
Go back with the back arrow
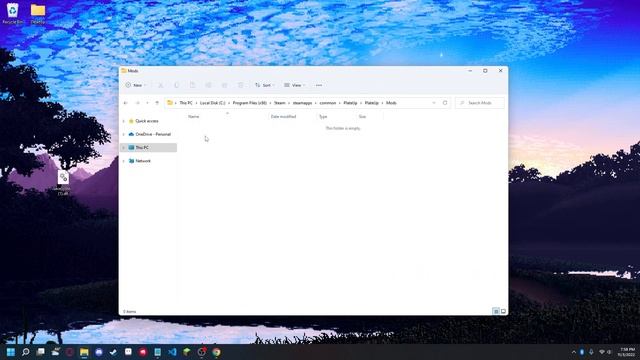tap(126, 103)
